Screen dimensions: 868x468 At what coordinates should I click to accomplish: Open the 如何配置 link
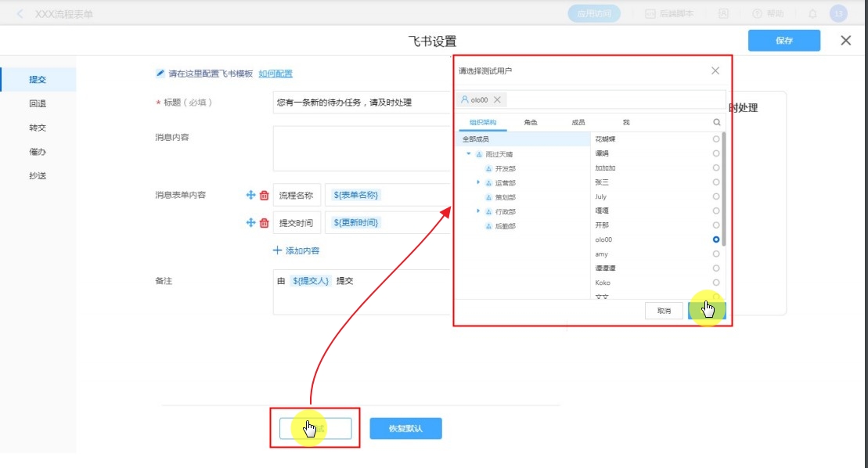point(276,74)
